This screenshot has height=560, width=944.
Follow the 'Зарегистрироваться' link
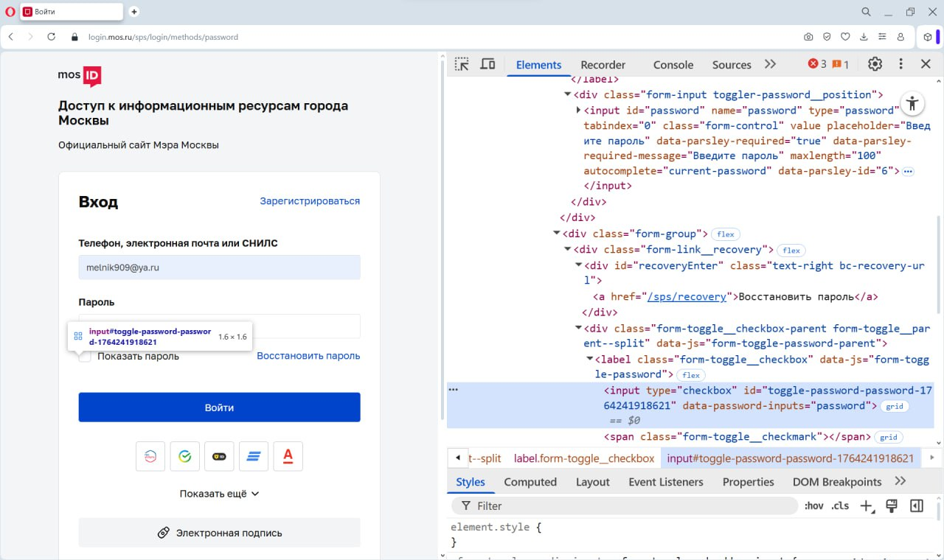click(x=310, y=201)
